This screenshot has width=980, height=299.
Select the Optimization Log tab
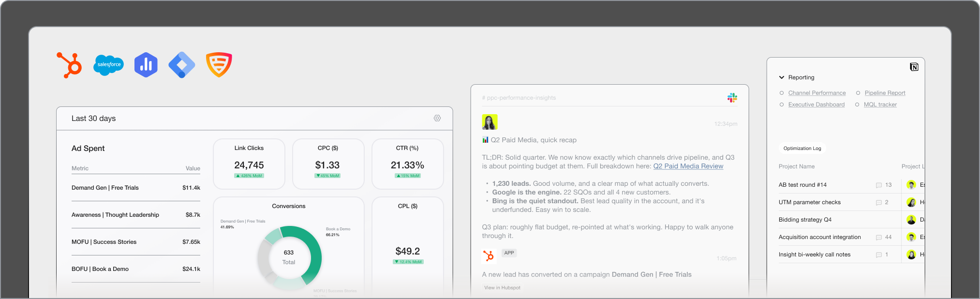[802, 149]
